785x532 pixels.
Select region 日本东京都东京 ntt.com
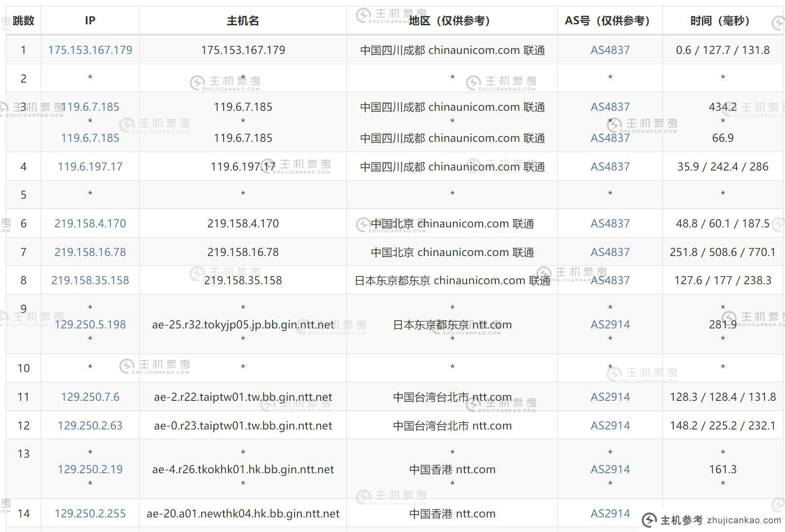452,325
